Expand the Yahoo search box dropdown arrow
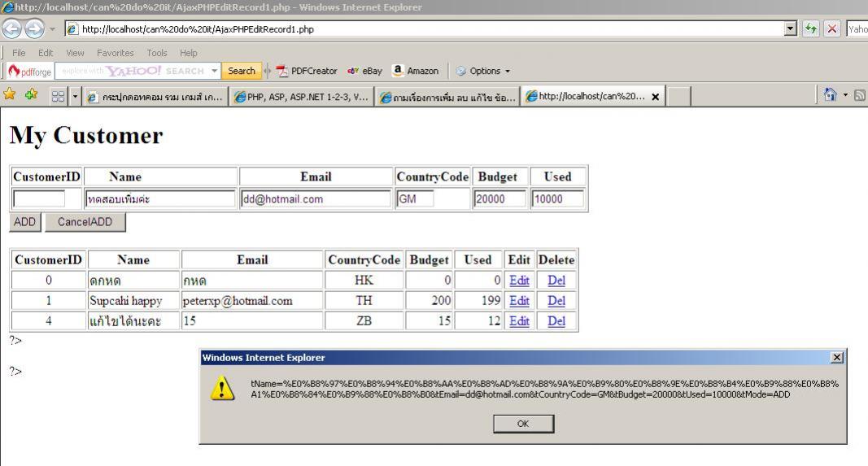 pos(215,71)
